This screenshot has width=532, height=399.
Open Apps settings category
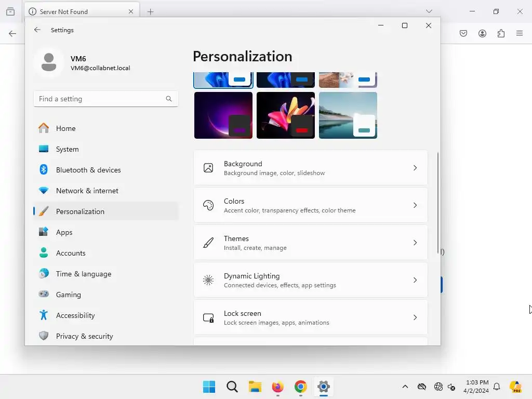[106, 232]
